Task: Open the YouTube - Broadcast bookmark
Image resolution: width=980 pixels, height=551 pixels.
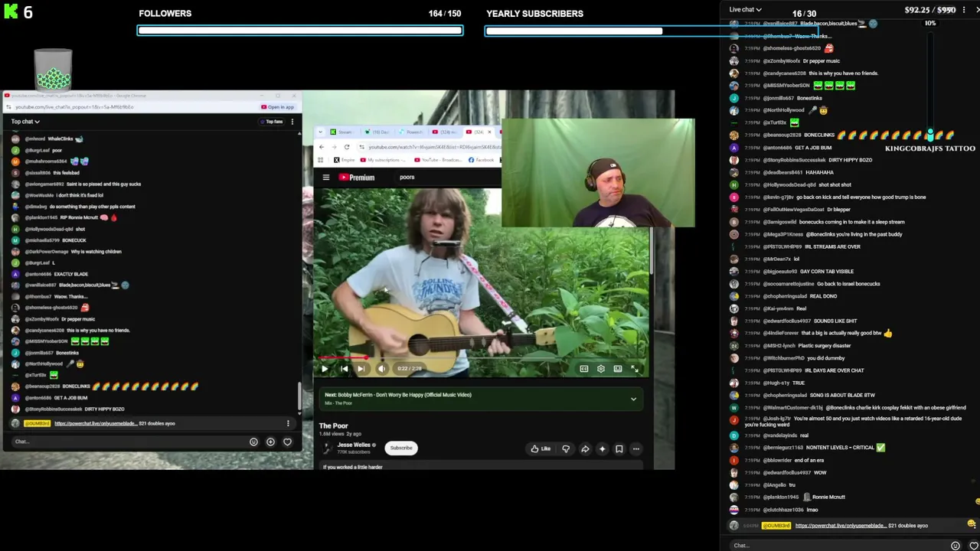Action: click(439, 160)
